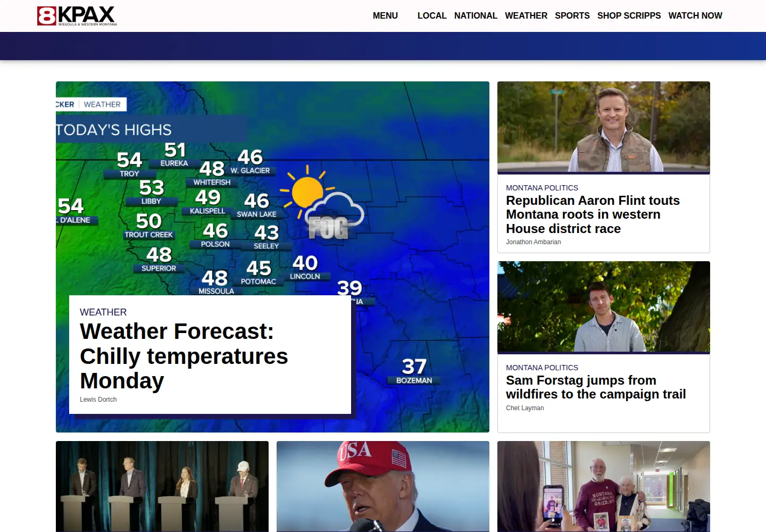
Task: Open 'Republican Aaron Flint touts Montana roots' headline
Action: (593, 214)
